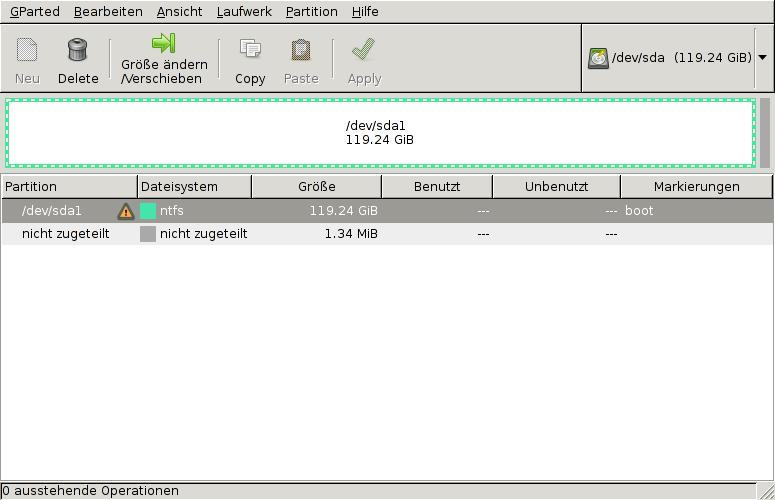Sort by the Partition column header
This screenshot has width=775, height=500.
(x=69, y=187)
